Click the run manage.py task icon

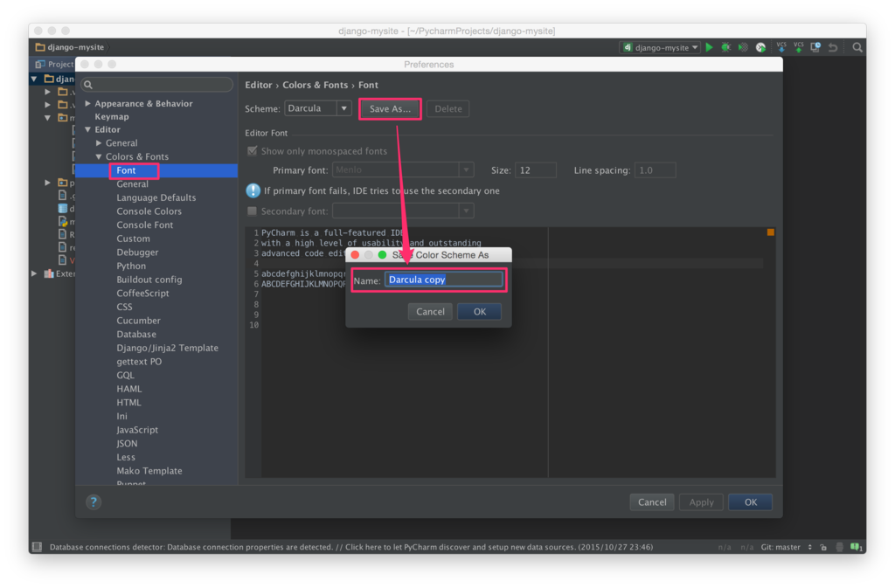coord(761,47)
